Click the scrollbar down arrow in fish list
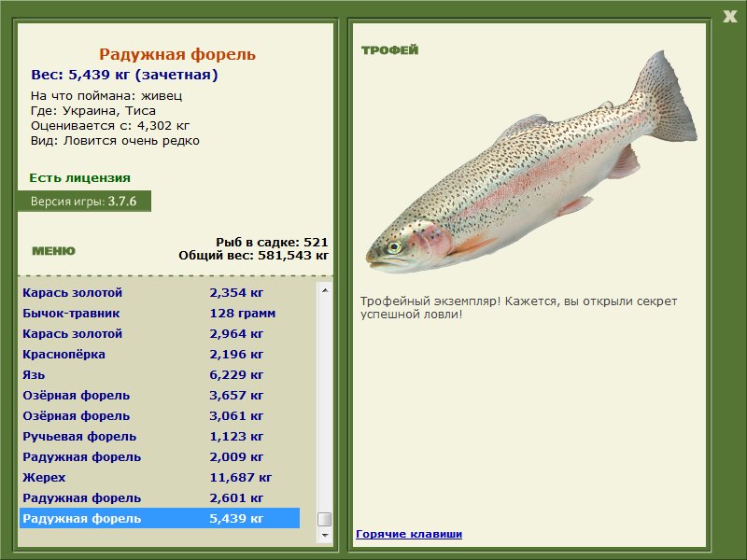 pyautogui.click(x=325, y=535)
